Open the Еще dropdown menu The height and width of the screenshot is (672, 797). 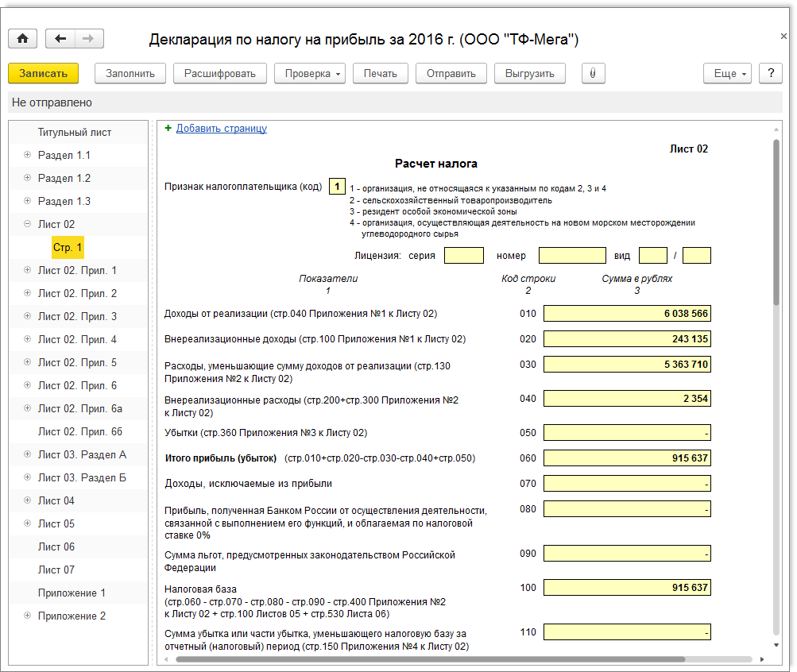[x=727, y=73]
